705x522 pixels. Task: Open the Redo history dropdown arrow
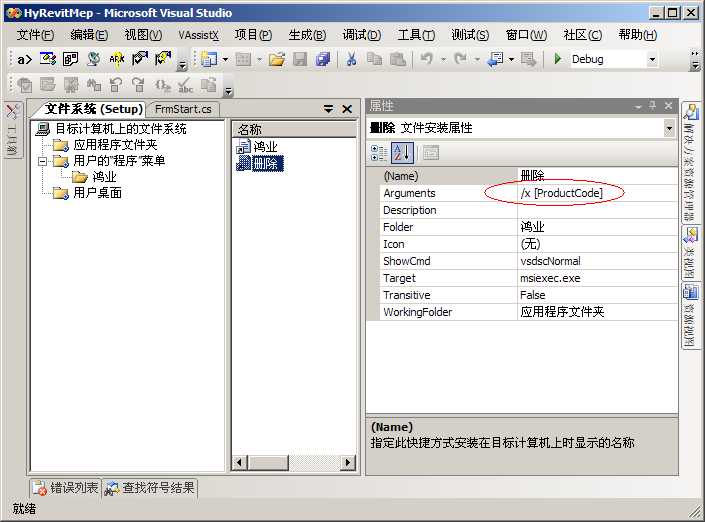coord(477,59)
